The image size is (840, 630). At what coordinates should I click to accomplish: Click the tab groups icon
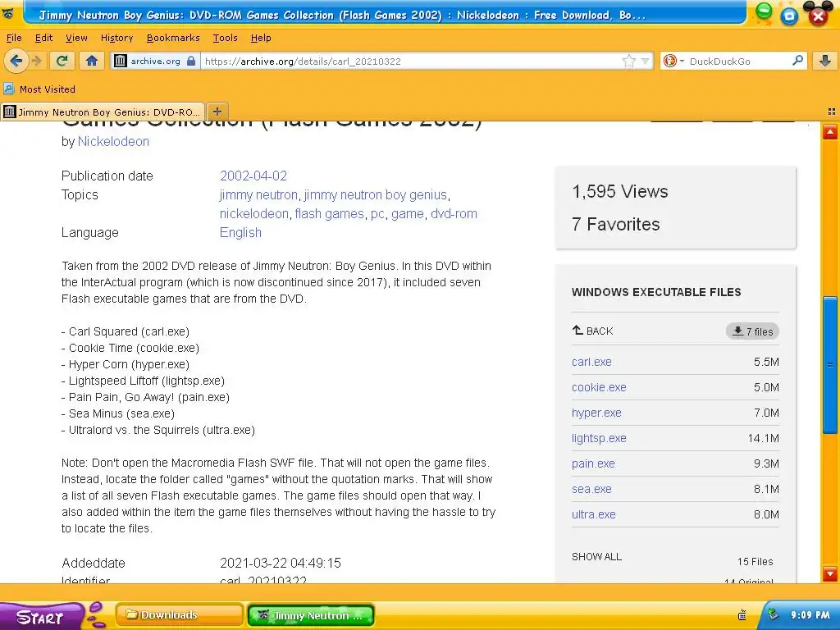pyautogui.click(x=832, y=112)
